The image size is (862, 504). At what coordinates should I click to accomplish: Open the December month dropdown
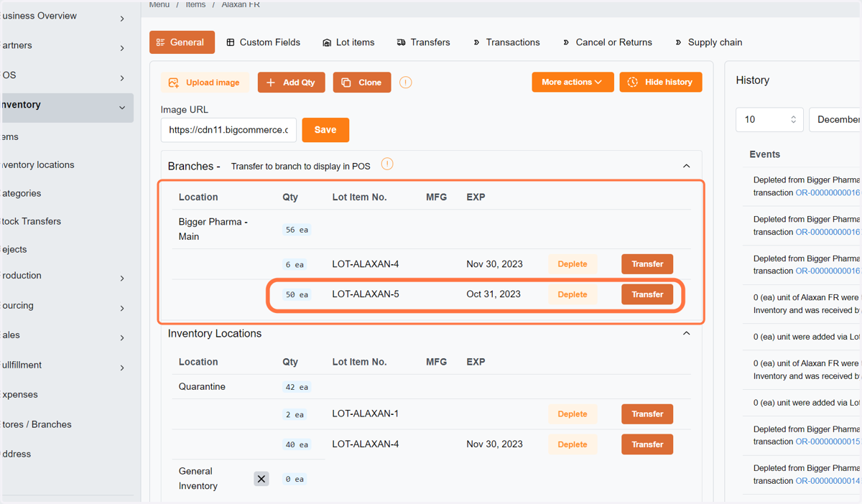835,119
